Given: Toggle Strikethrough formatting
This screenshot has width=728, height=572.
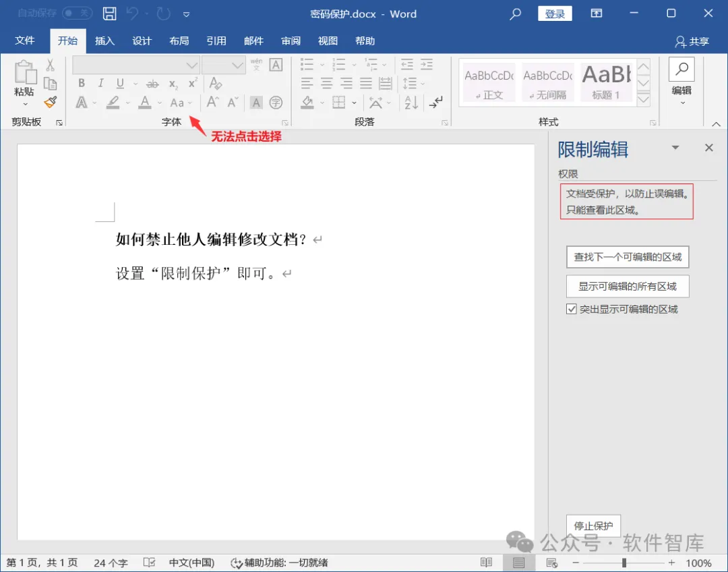Looking at the screenshot, I should (152, 84).
